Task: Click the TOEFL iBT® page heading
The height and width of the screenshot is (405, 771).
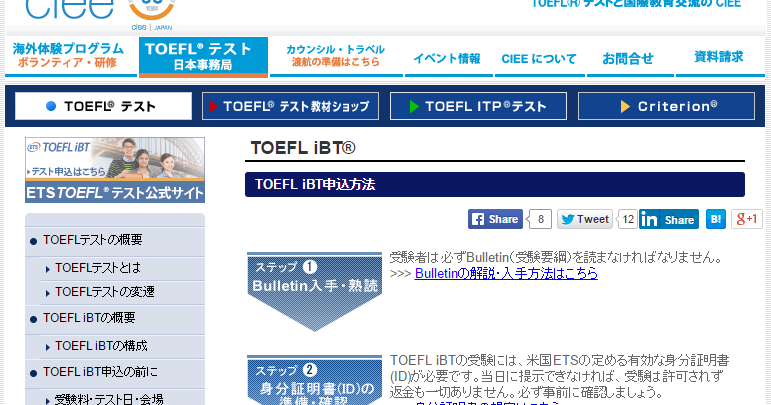Action: pos(303,148)
